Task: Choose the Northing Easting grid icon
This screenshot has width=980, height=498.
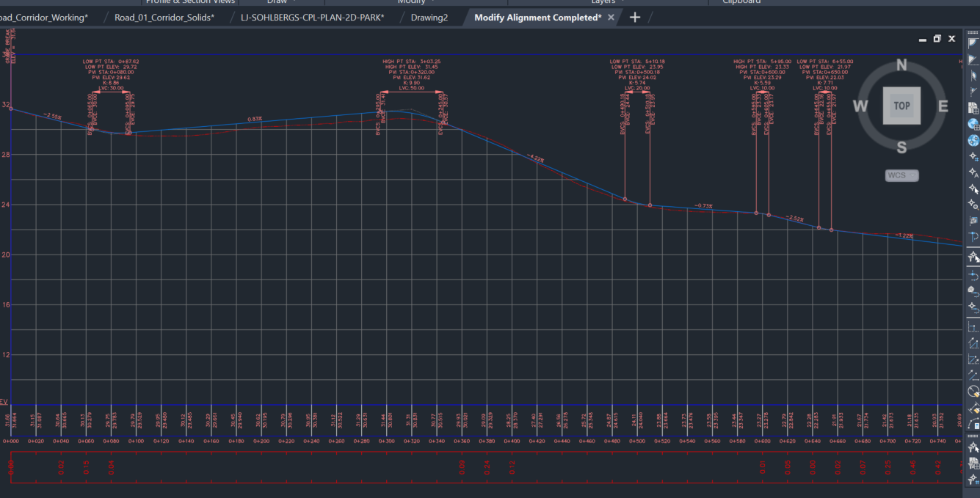Action: pyautogui.click(x=973, y=107)
